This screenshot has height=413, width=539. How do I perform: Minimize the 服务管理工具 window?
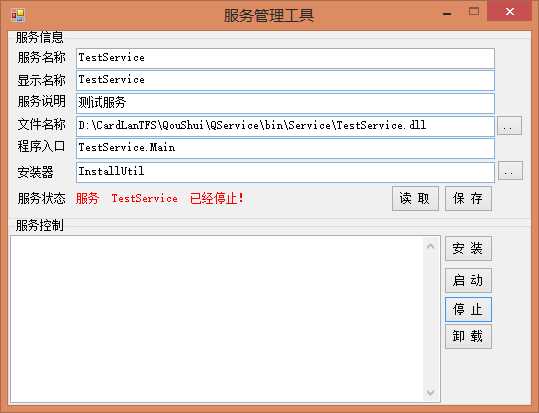[447, 13]
